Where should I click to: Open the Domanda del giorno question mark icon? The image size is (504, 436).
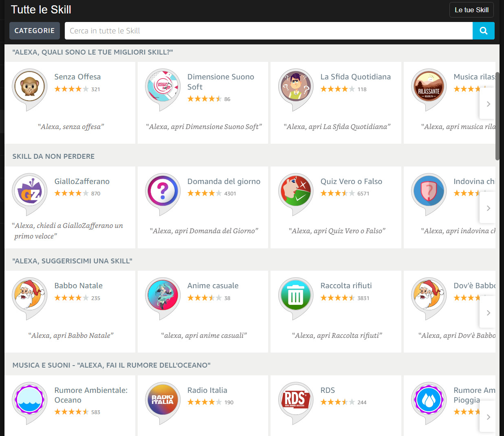(x=163, y=193)
